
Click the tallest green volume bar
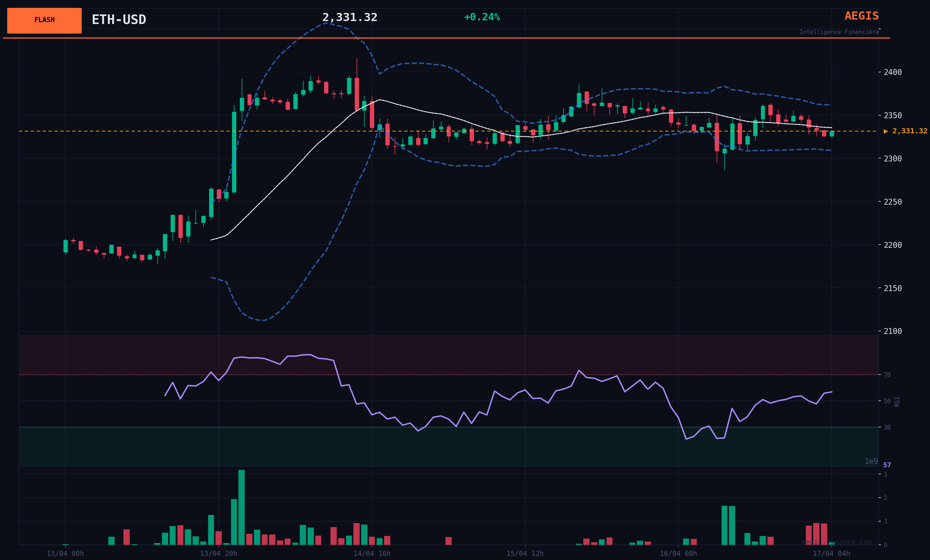click(242, 507)
